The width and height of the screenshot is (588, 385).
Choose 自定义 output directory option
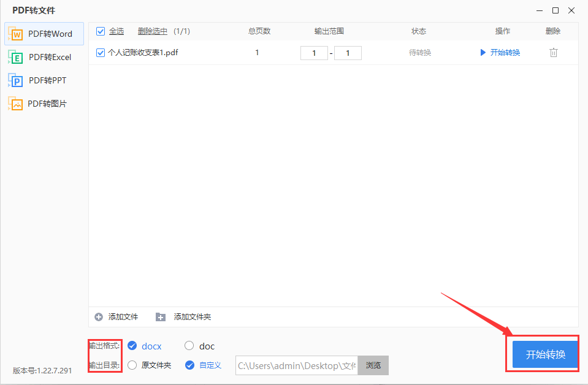189,365
